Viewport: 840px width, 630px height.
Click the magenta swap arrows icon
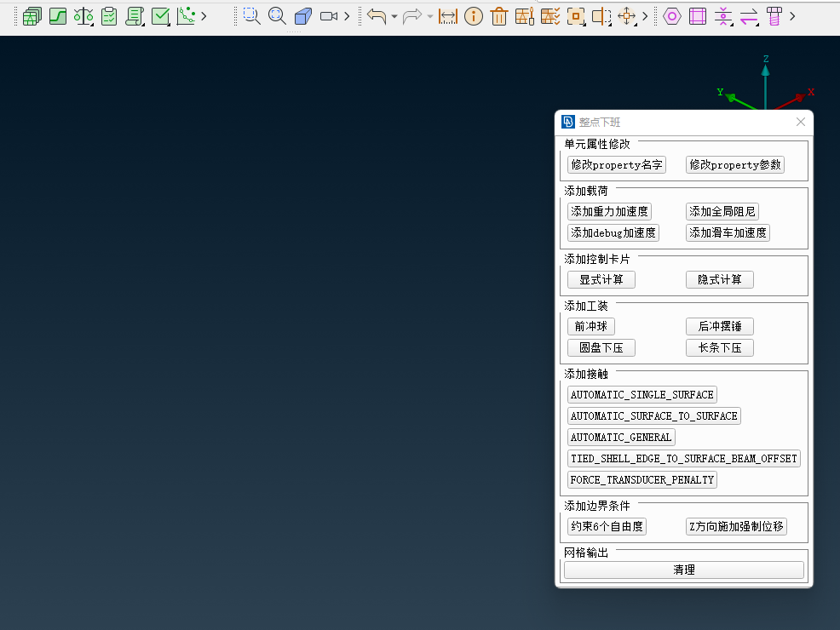point(749,16)
